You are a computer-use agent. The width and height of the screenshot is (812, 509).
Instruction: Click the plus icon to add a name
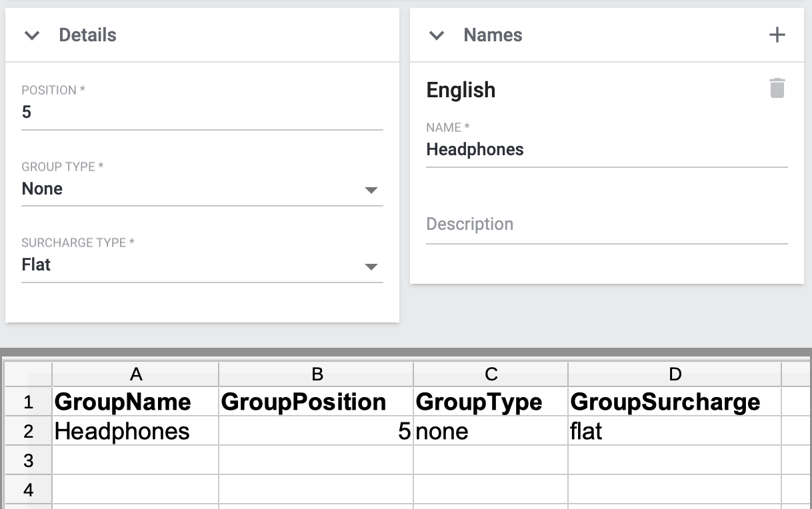(x=777, y=35)
